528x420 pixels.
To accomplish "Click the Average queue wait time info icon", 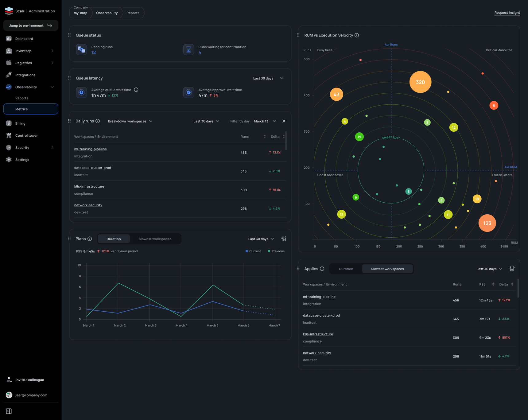I will pos(136,90).
